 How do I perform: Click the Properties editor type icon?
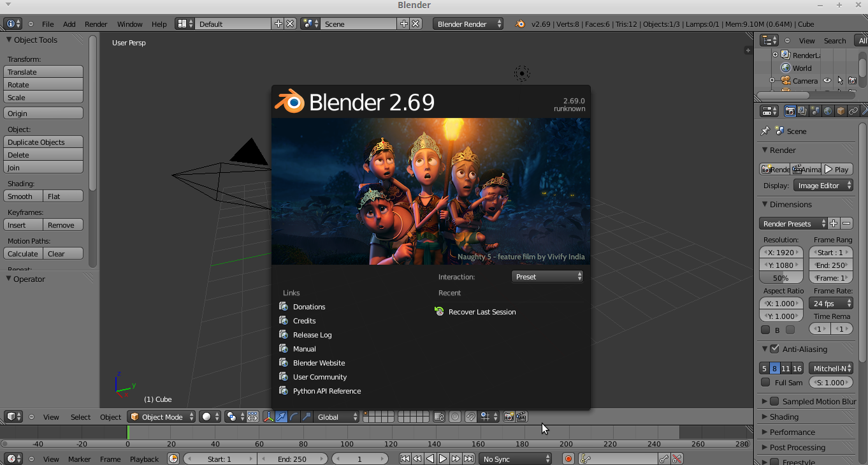[769, 111]
